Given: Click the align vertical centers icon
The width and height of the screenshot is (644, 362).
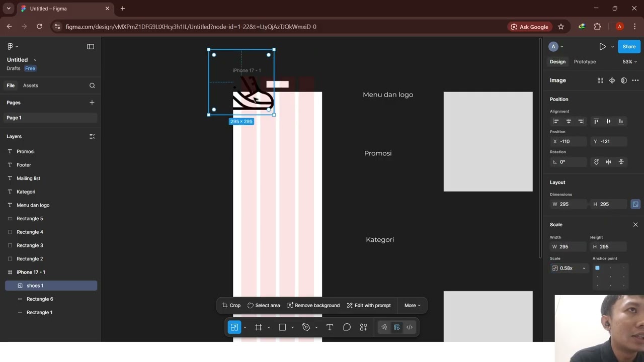Looking at the screenshot, I should [x=608, y=121].
